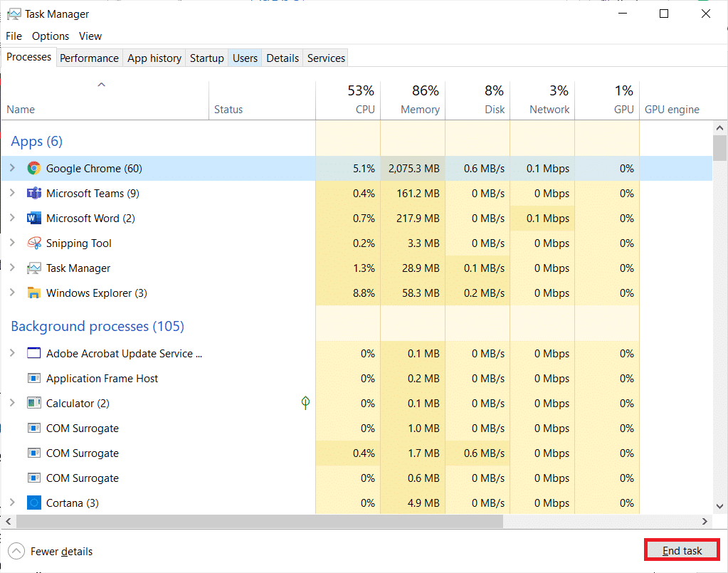Switch to the Startup tab

coord(206,58)
